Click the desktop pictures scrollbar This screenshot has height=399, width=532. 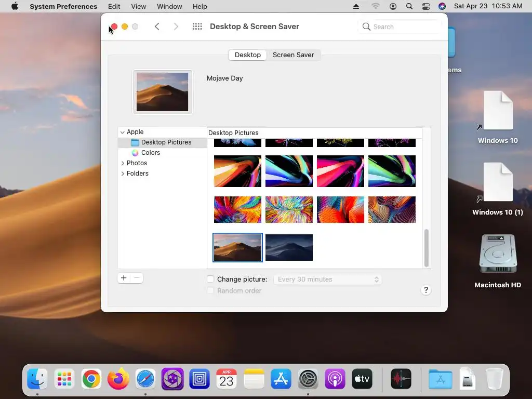pos(427,248)
